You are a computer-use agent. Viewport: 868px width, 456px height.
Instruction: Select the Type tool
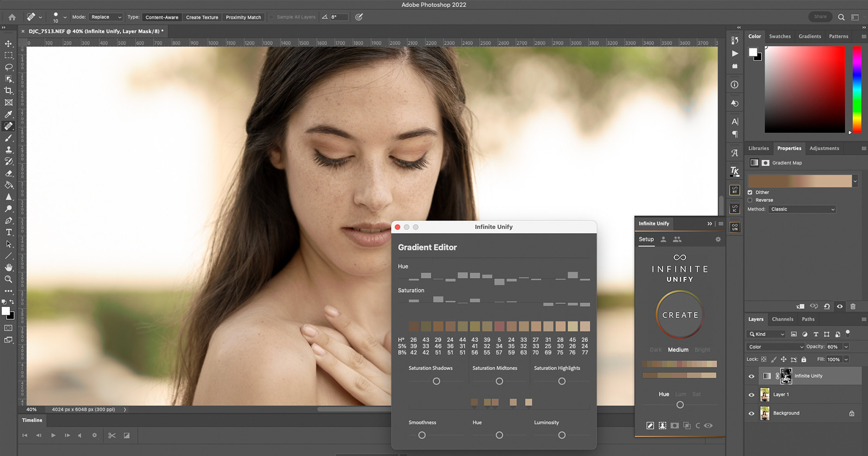coord(9,232)
